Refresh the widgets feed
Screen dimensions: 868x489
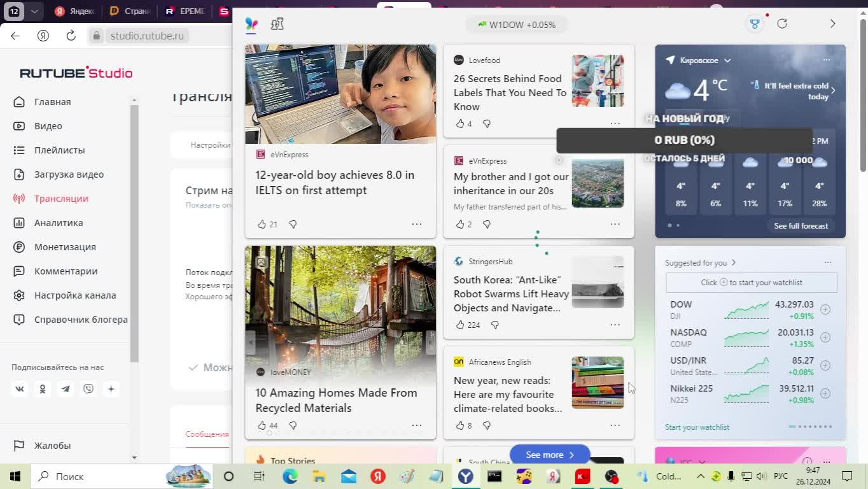[782, 24]
